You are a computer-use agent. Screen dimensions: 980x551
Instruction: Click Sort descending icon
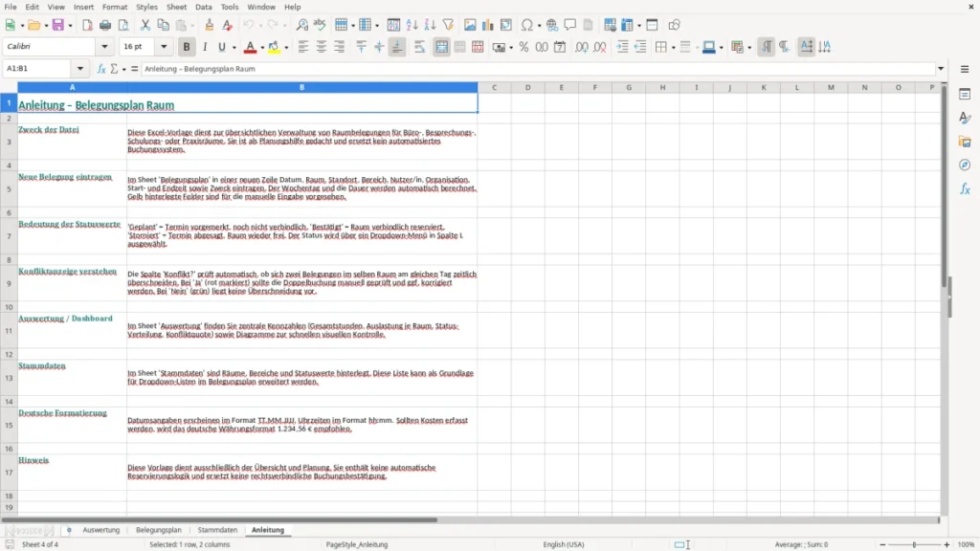pos(430,25)
